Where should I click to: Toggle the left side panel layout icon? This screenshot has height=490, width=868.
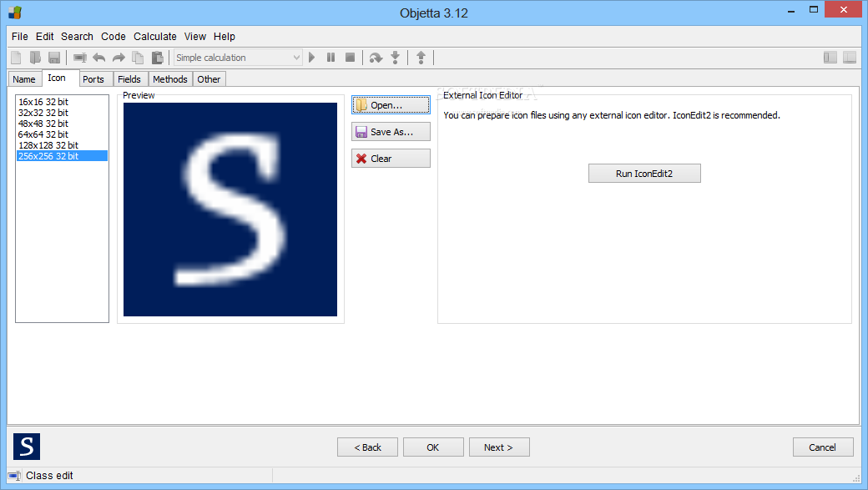[x=830, y=58]
